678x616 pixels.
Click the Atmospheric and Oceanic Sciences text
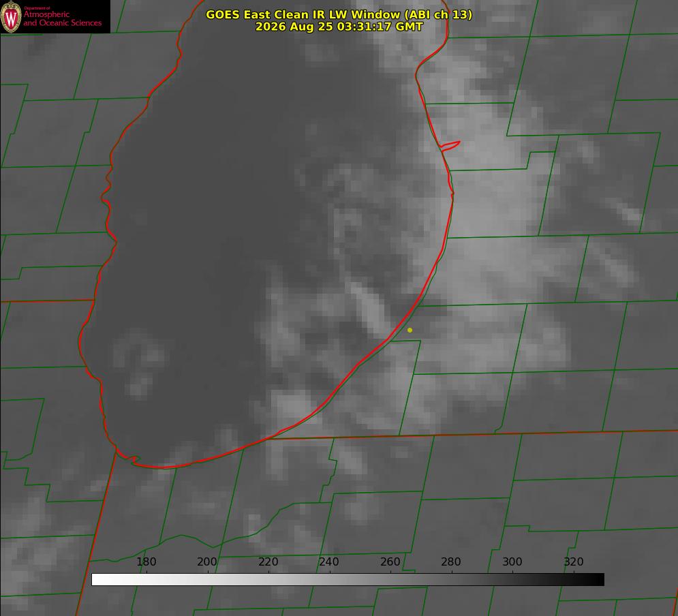[x=62, y=18]
